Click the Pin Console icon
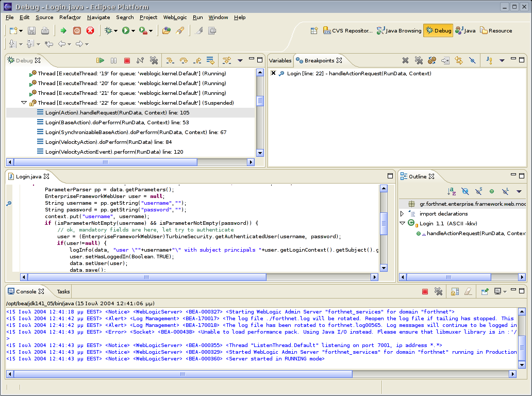 485,292
